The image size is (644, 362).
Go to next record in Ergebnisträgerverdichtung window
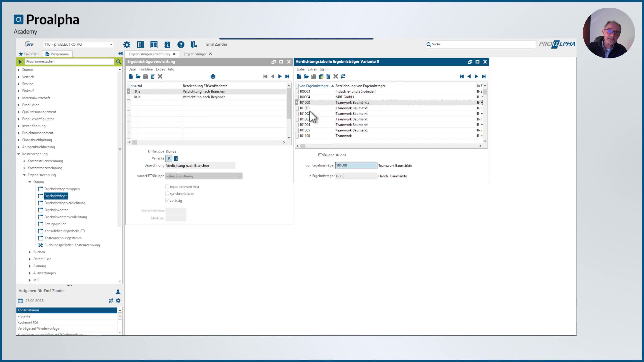(280, 76)
